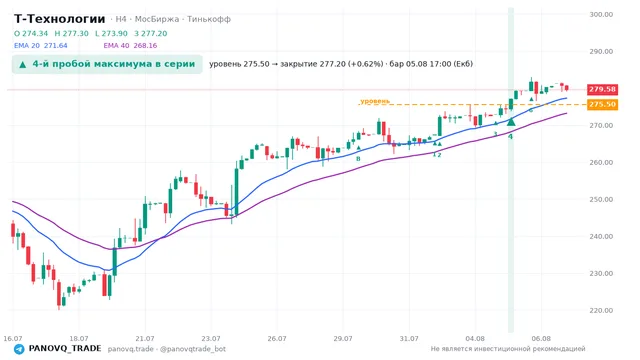Screen dimensions: 640x360
Task: Click the 04.08 date on time axis
Action: [475, 339]
